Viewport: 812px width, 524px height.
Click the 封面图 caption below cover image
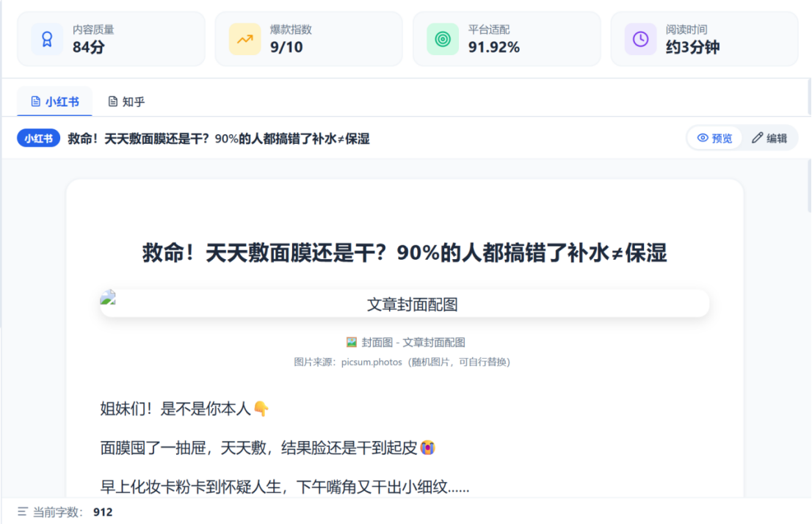click(405, 342)
